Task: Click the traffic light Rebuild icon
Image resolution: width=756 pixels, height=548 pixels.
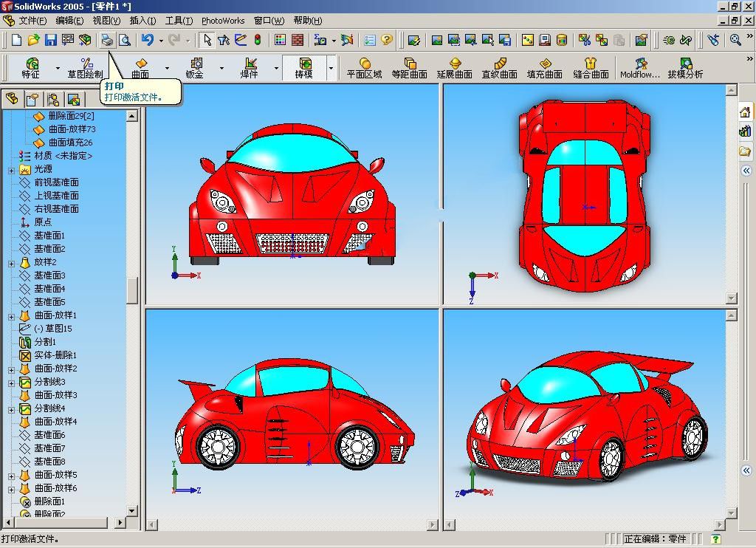Action: pos(258,40)
